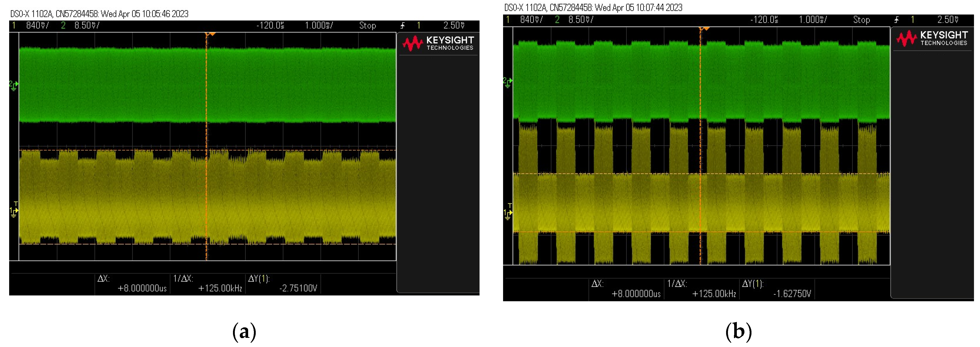The width and height of the screenshot is (980, 347).
Task: Click channel 2 ground marker on left scope
Action: [x=14, y=85]
